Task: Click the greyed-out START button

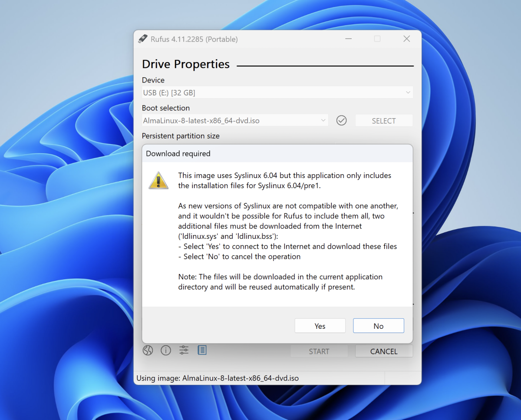Action: [319, 351]
